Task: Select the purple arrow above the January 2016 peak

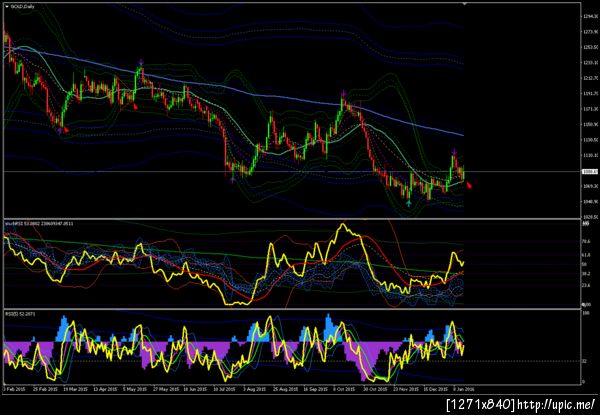Action: 454,151
